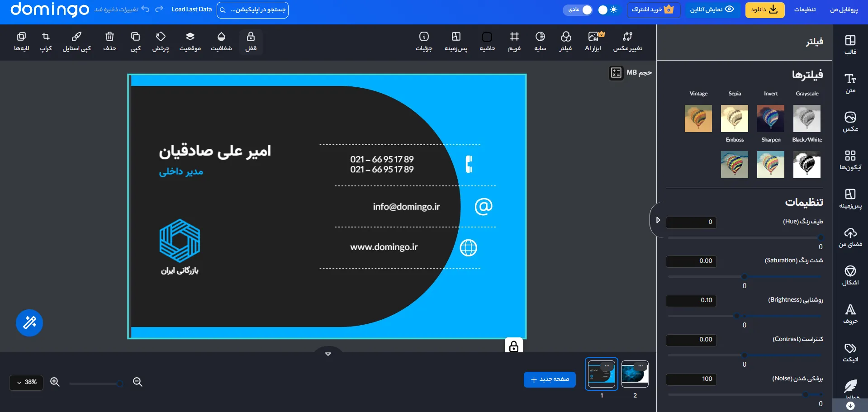This screenshot has height=412, width=868.
Task: Click the Contrast value input field
Action: coord(691,340)
